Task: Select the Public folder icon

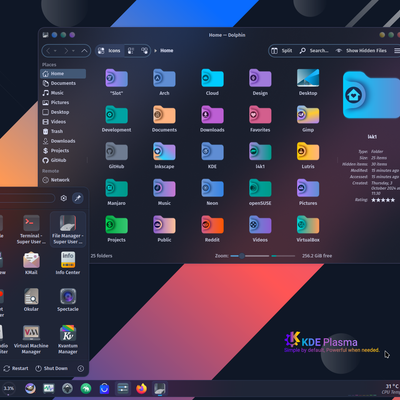Action: pyautogui.click(x=164, y=225)
